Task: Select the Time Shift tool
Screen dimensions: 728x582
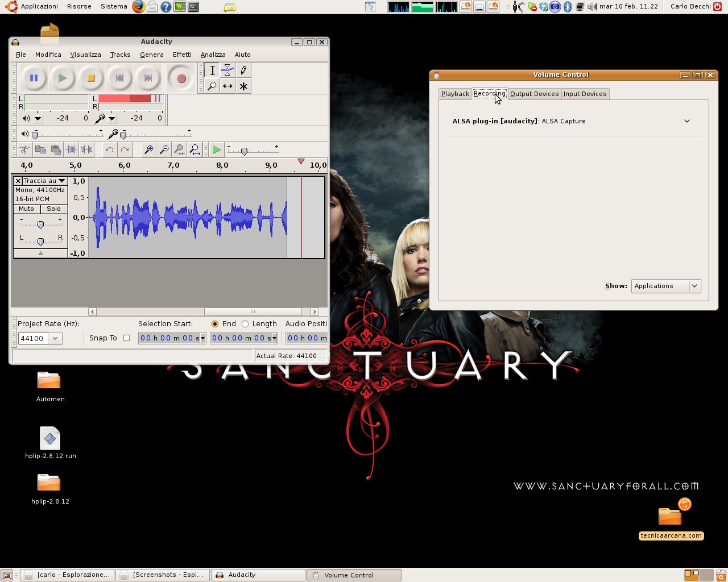Action: [227, 86]
